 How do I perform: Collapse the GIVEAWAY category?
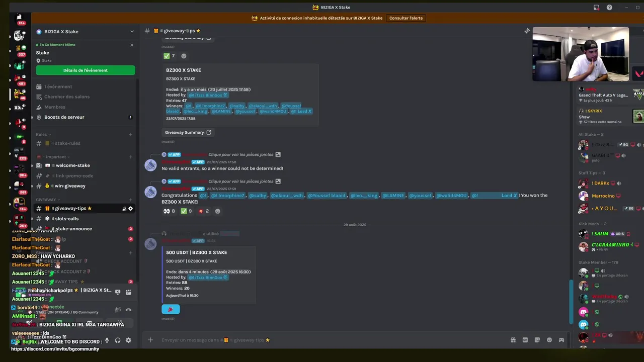48,200
